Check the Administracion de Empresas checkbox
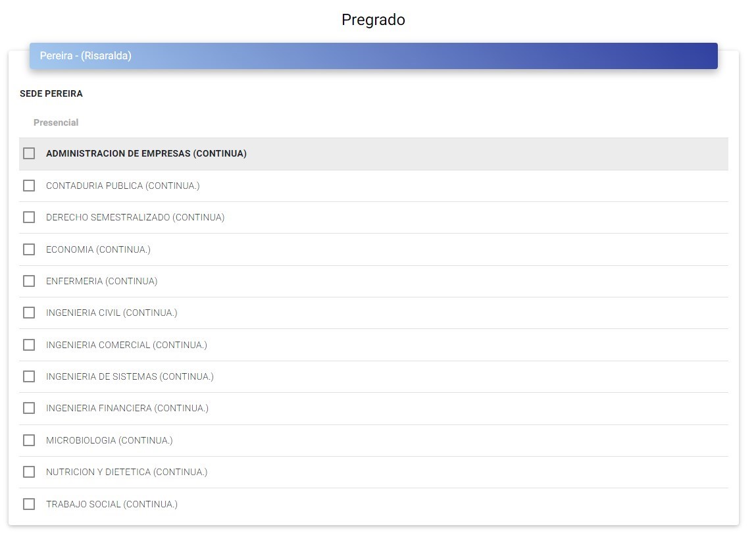This screenshot has width=756, height=535. point(29,153)
